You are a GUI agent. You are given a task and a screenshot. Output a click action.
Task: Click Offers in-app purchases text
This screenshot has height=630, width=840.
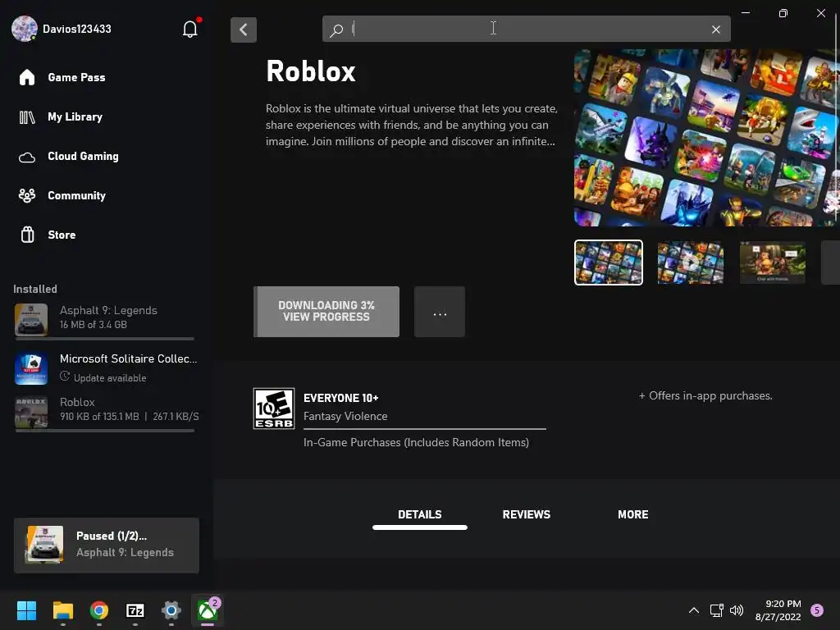(x=705, y=396)
